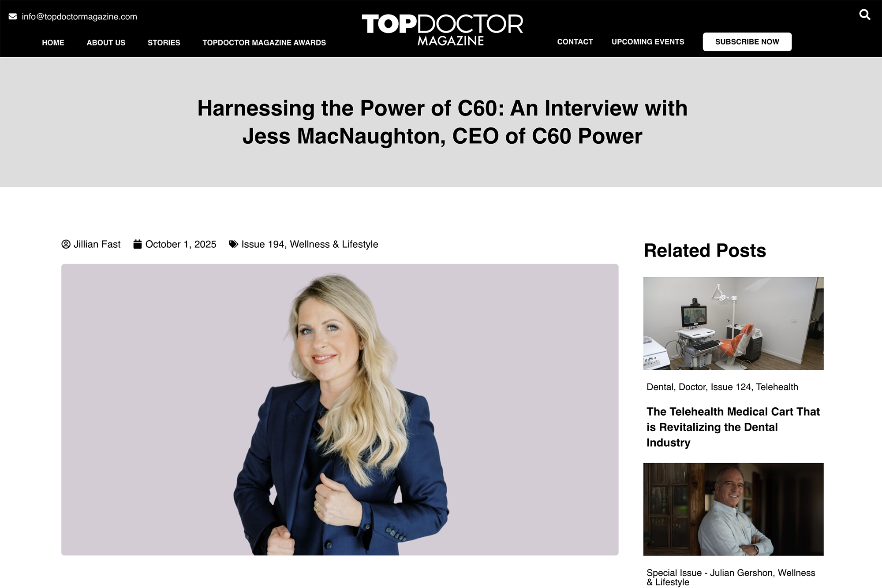This screenshot has width=882, height=588.
Task: Click the info@topdoctormagazine.com email link
Action: [79, 17]
